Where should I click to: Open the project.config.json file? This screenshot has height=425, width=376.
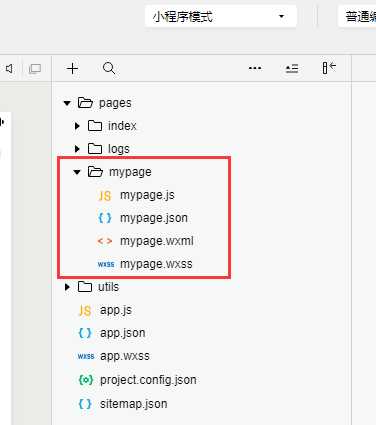coord(148,380)
